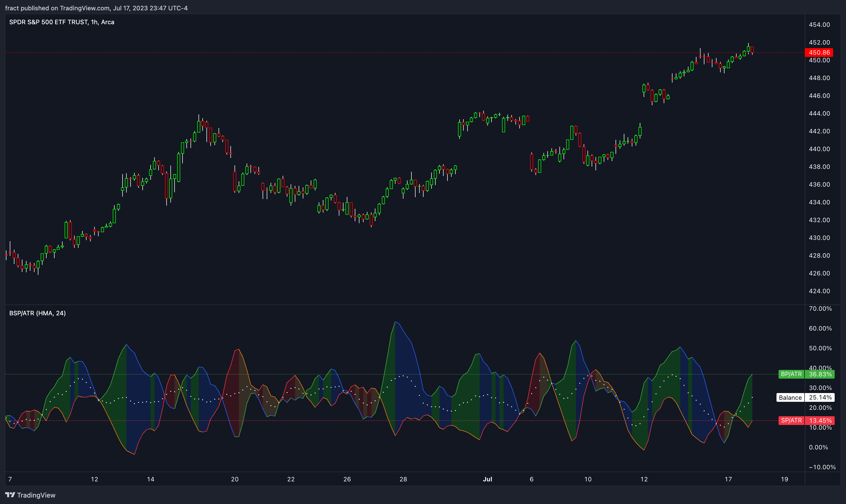Click the 454.00 price axis label
846x504 pixels.
point(819,25)
